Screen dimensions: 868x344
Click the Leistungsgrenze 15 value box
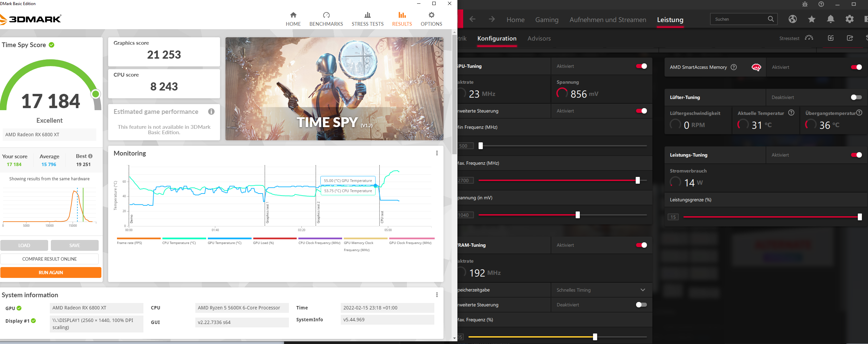click(673, 217)
